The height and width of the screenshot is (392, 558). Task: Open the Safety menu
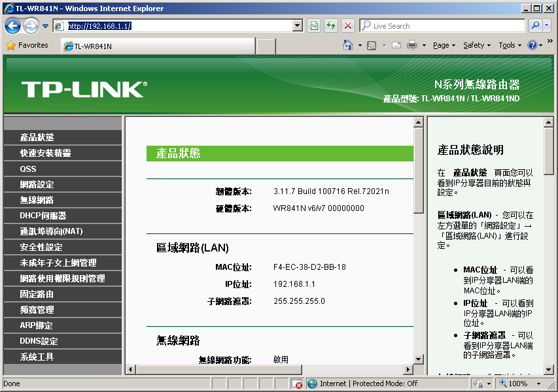tap(477, 46)
